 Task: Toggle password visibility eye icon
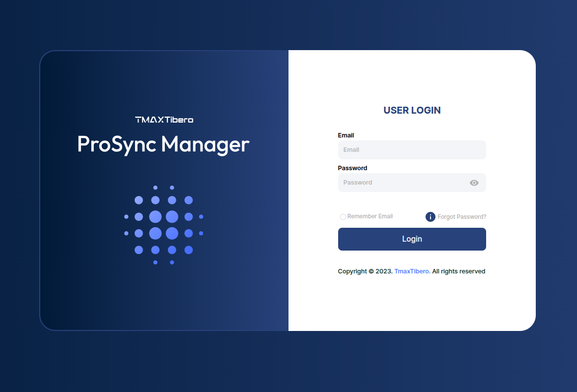pyautogui.click(x=474, y=183)
